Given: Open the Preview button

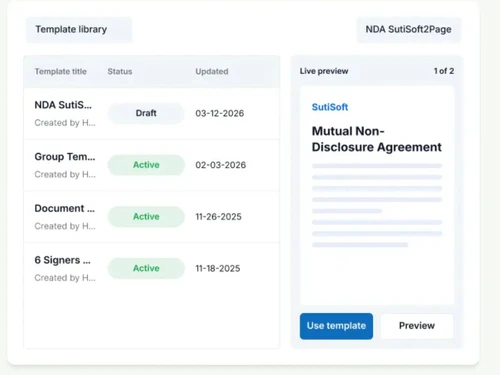Looking at the screenshot, I should tap(417, 326).
